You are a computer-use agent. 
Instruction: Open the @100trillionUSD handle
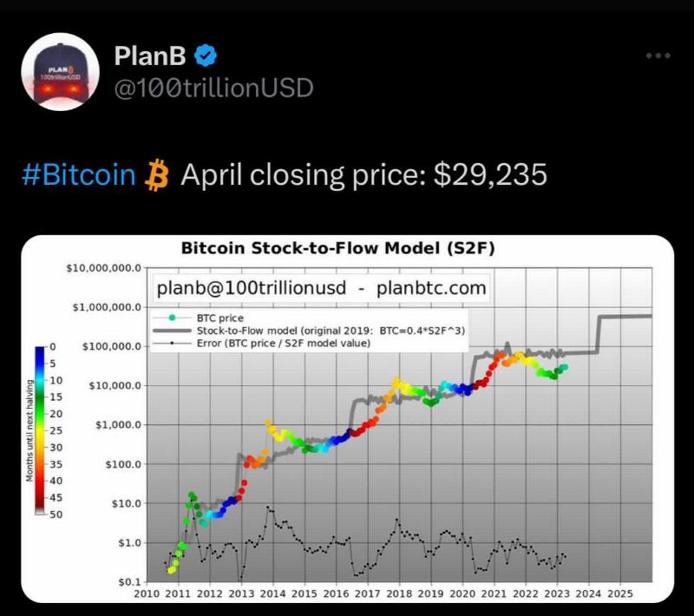(213, 88)
